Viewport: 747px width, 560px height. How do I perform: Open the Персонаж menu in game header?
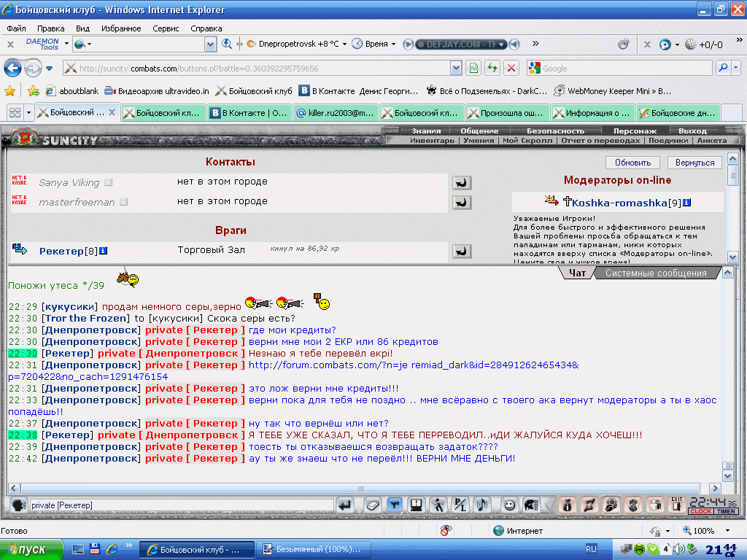(635, 131)
